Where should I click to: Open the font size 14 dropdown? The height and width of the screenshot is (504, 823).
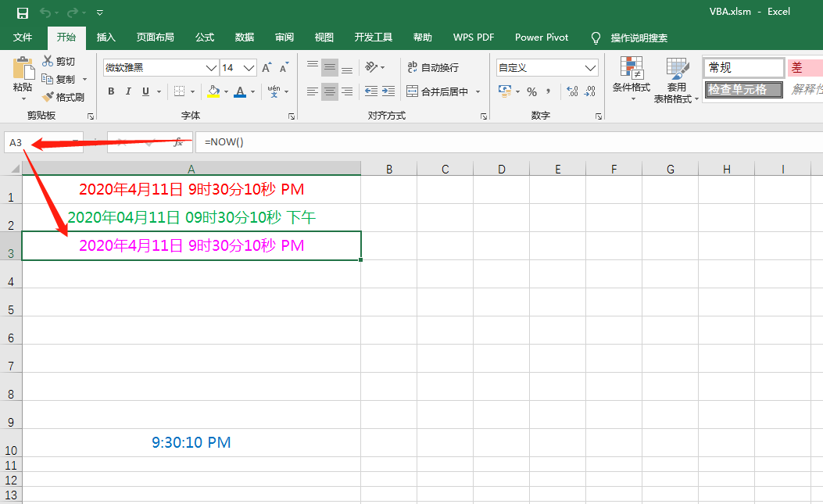(x=249, y=68)
